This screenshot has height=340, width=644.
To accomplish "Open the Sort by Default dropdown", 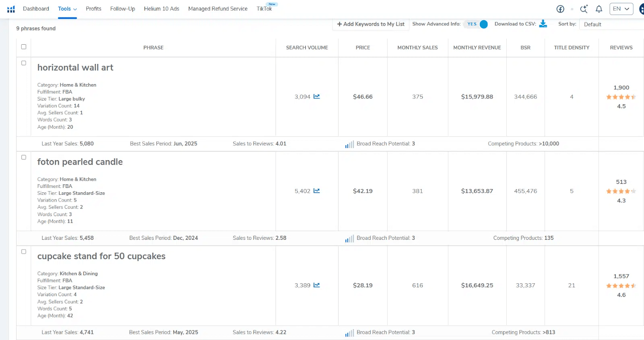I will pyautogui.click(x=611, y=24).
